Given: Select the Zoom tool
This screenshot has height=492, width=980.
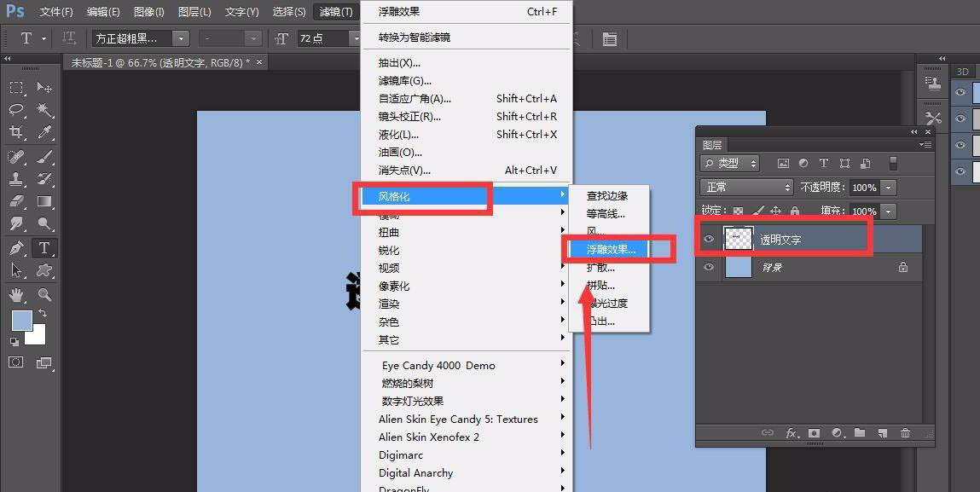Looking at the screenshot, I should click(x=43, y=294).
